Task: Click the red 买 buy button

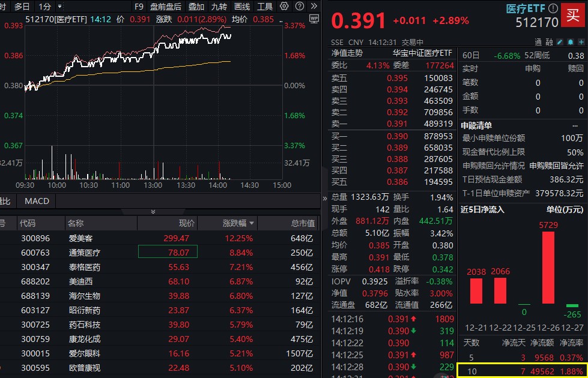Action: point(573,15)
